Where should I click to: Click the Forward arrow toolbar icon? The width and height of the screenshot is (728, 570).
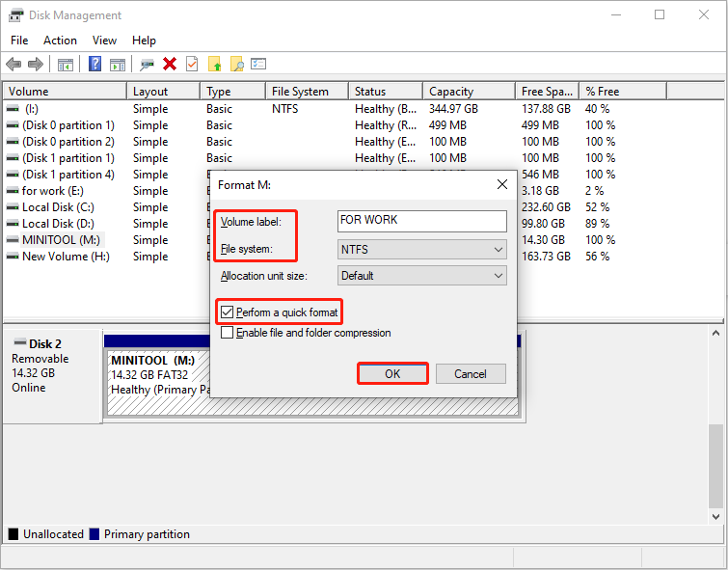(36, 64)
